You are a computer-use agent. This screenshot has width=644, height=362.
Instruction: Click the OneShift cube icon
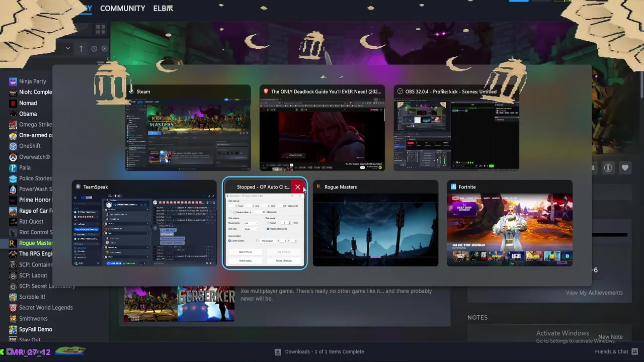point(13,146)
